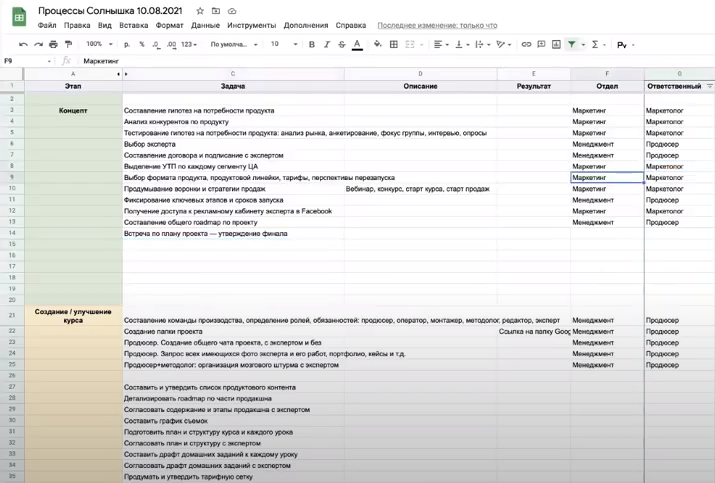Open the Вставка menu

[x=134, y=25]
